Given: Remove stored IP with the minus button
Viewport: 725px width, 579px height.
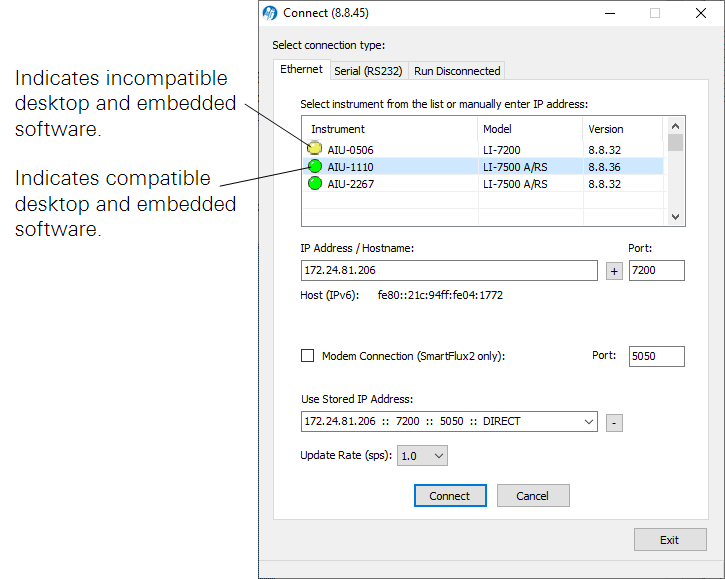Looking at the screenshot, I should click(x=614, y=423).
